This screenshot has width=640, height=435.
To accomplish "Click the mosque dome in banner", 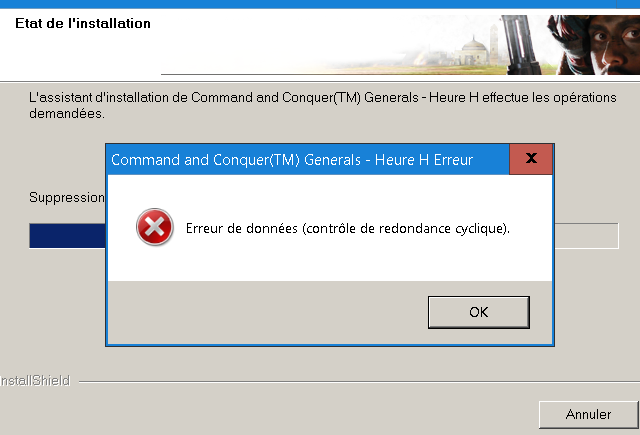I will [473, 45].
